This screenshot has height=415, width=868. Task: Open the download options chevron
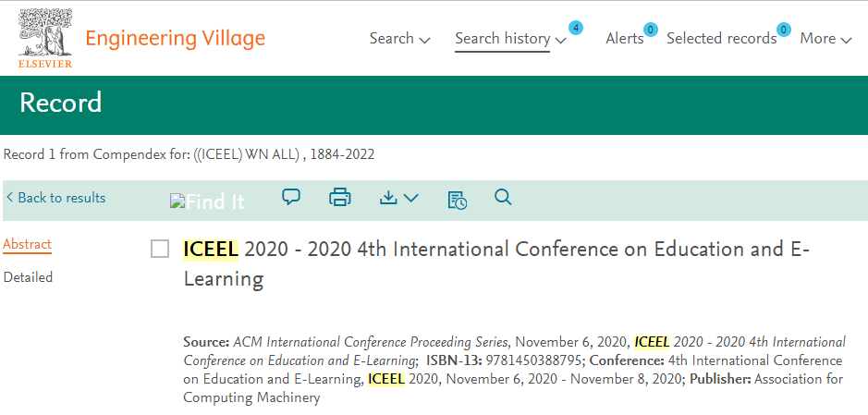coord(410,198)
